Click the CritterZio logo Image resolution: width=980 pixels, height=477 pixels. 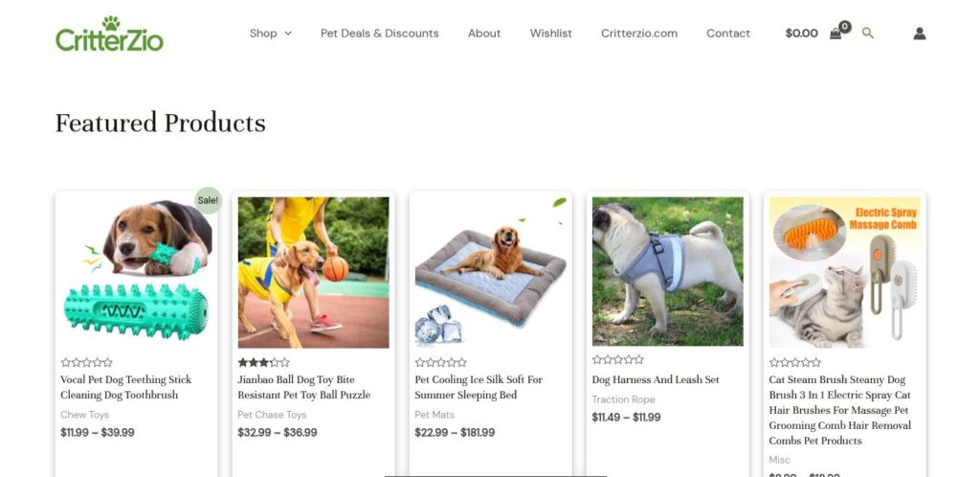tap(109, 34)
